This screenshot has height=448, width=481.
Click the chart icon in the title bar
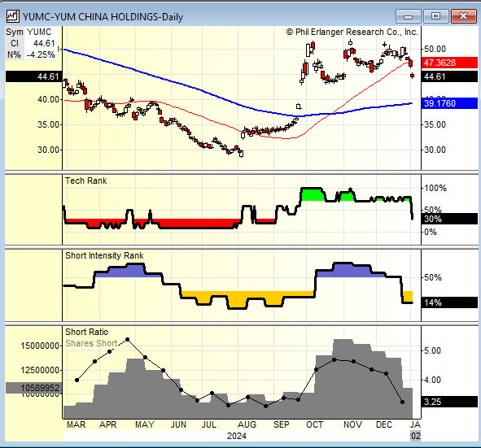click(x=12, y=16)
